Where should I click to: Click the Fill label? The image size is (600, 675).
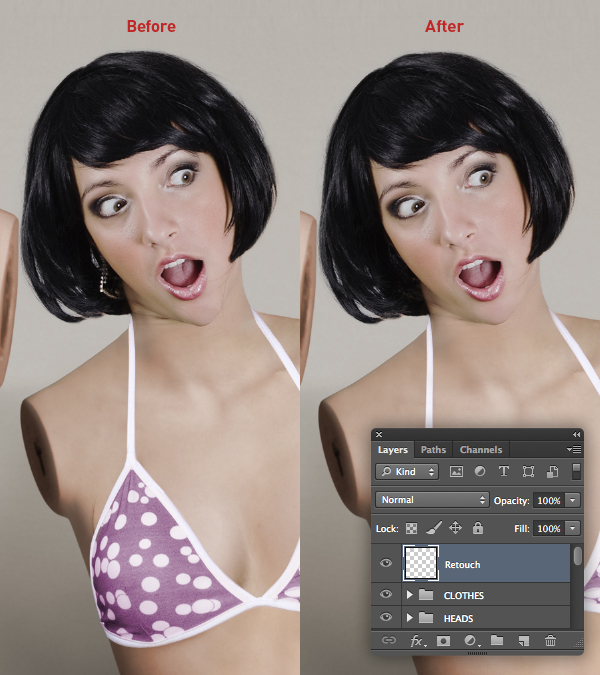pyautogui.click(x=522, y=528)
